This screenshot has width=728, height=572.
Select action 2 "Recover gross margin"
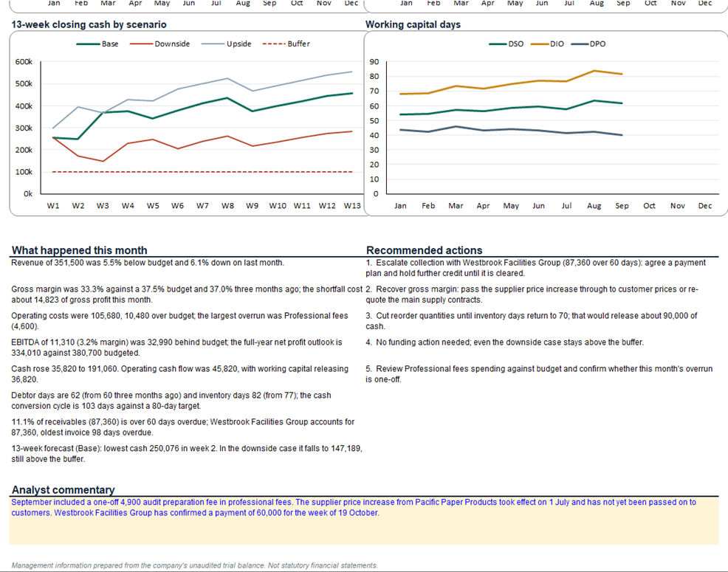(x=532, y=294)
